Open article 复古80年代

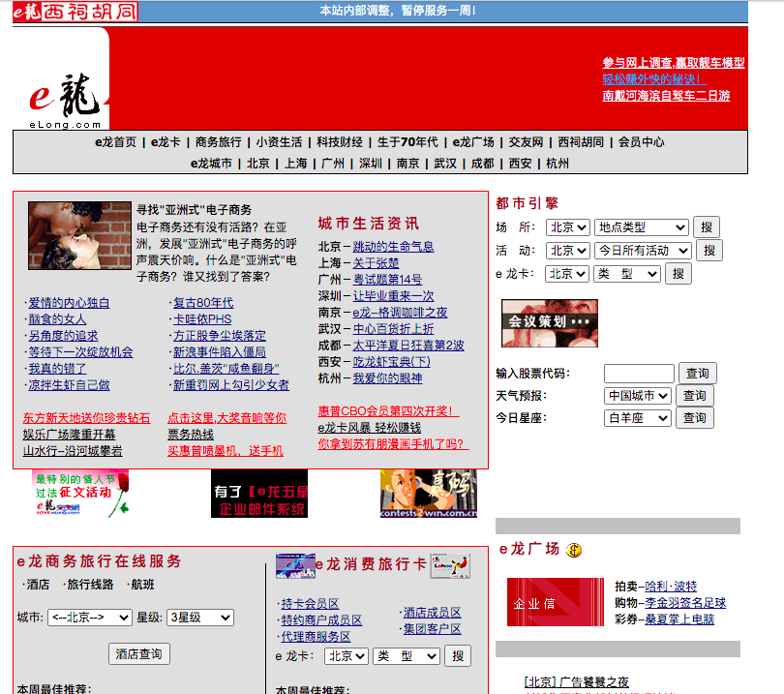coord(203,303)
